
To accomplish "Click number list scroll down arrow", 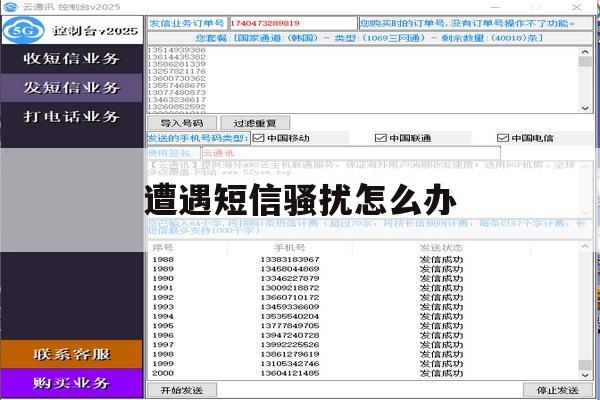I will pyautogui.click(x=585, y=108).
